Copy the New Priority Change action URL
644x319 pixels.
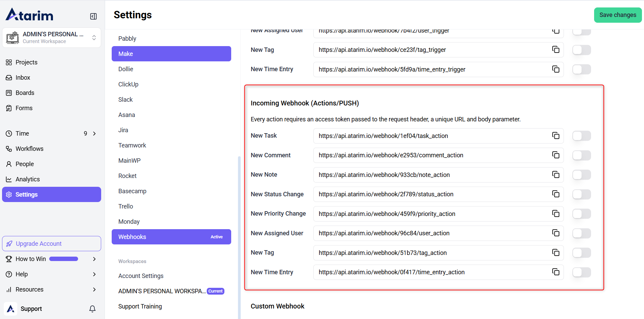click(x=555, y=214)
